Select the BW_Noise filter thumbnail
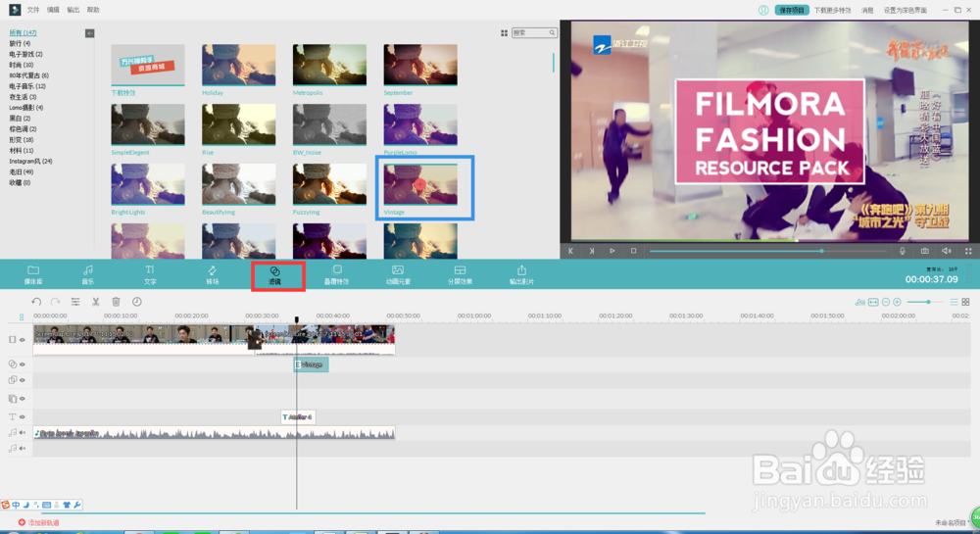Screen dimensions: 980x534 click(329, 124)
